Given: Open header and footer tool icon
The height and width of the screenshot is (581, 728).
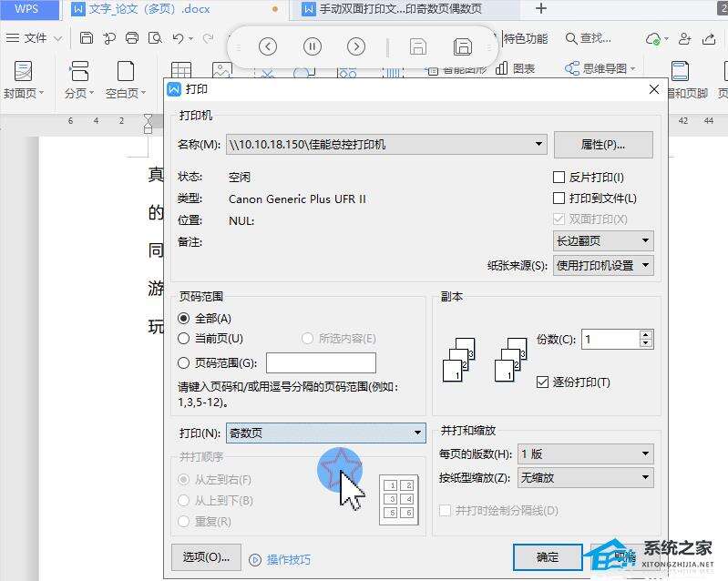Looking at the screenshot, I should click(680, 71).
